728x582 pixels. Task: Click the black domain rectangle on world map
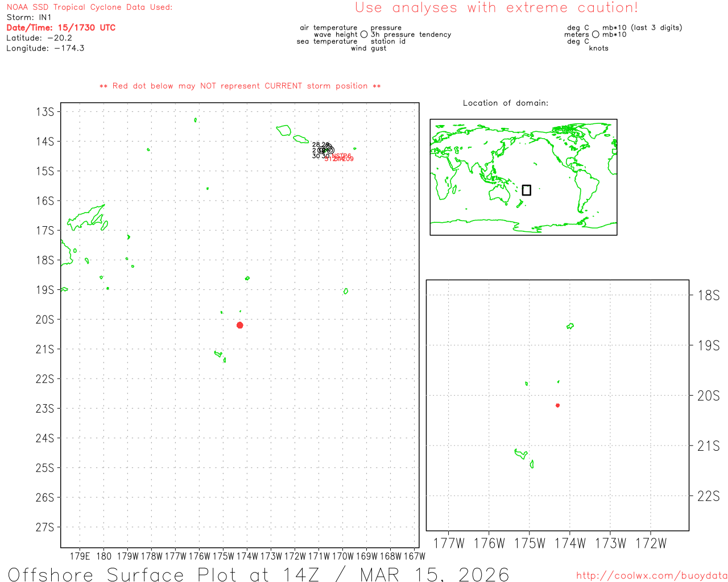(x=527, y=190)
